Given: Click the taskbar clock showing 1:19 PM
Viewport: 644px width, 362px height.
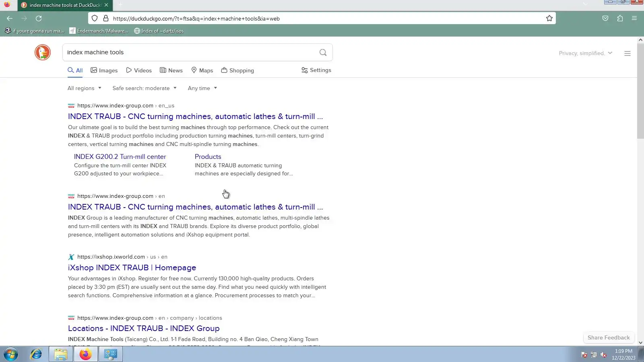Looking at the screenshot, I should (623, 354).
